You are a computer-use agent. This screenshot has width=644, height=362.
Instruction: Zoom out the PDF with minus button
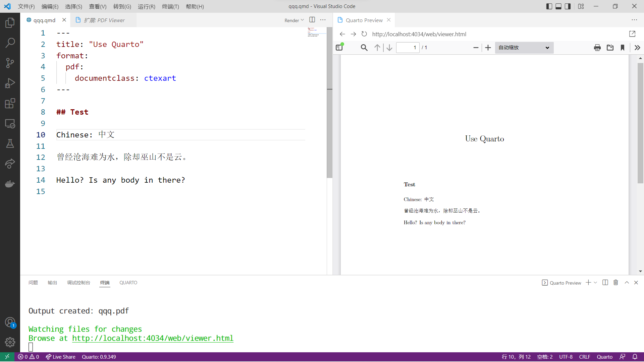[x=476, y=48]
